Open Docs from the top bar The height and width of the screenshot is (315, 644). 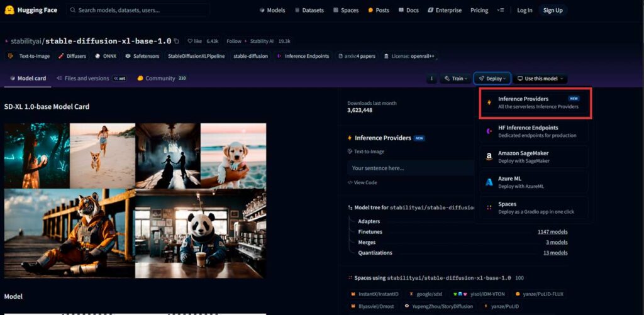pyautogui.click(x=408, y=10)
